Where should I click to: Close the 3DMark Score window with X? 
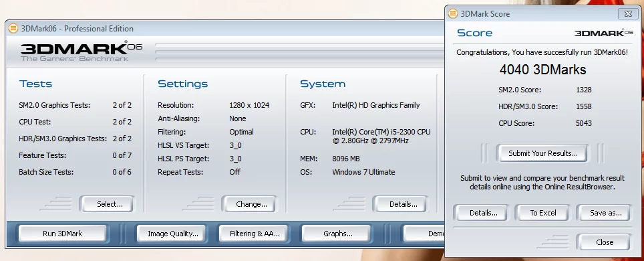pyautogui.click(x=628, y=13)
